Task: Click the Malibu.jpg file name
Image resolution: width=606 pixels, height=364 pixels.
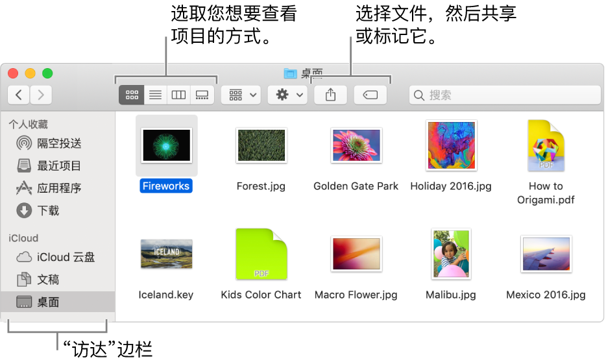Action: (451, 295)
